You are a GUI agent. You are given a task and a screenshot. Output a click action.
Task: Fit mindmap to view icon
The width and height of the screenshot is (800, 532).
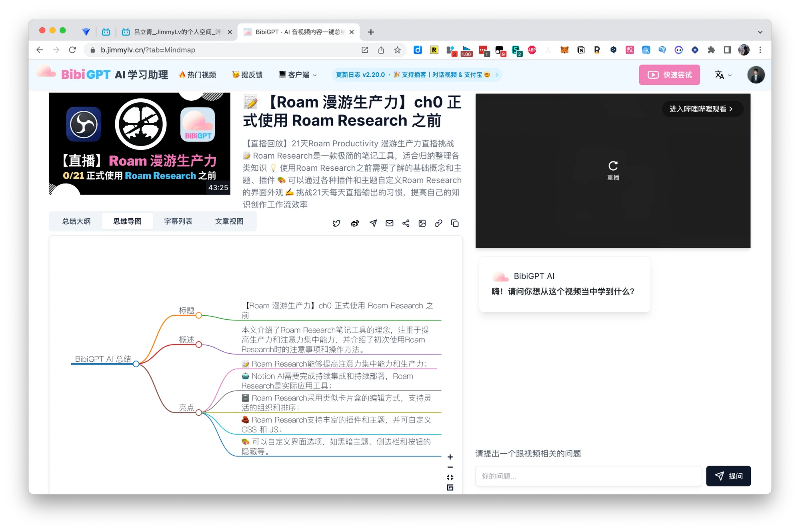[x=450, y=477]
